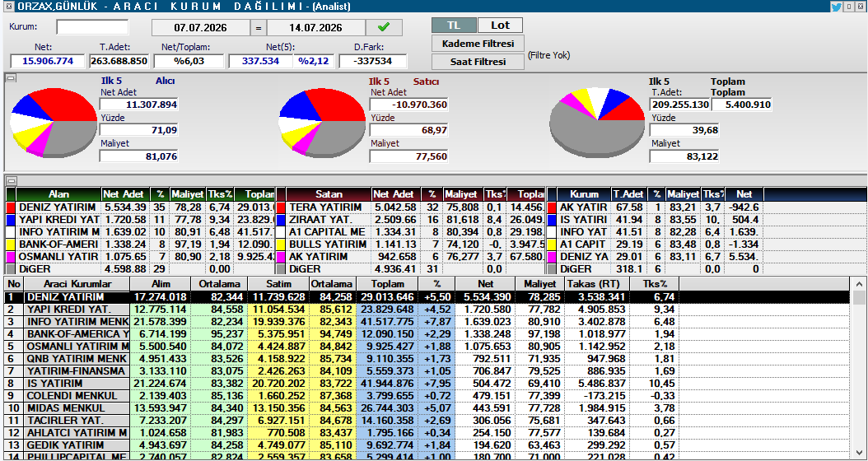Open the Kademe Filtresi filter
868x461 pixels.
[x=478, y=43]
